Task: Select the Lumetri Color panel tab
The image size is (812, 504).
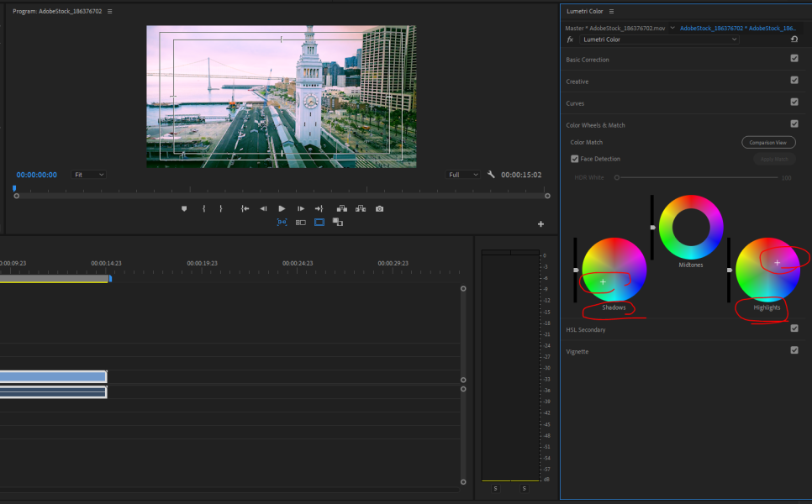Action: pos(585,12)
